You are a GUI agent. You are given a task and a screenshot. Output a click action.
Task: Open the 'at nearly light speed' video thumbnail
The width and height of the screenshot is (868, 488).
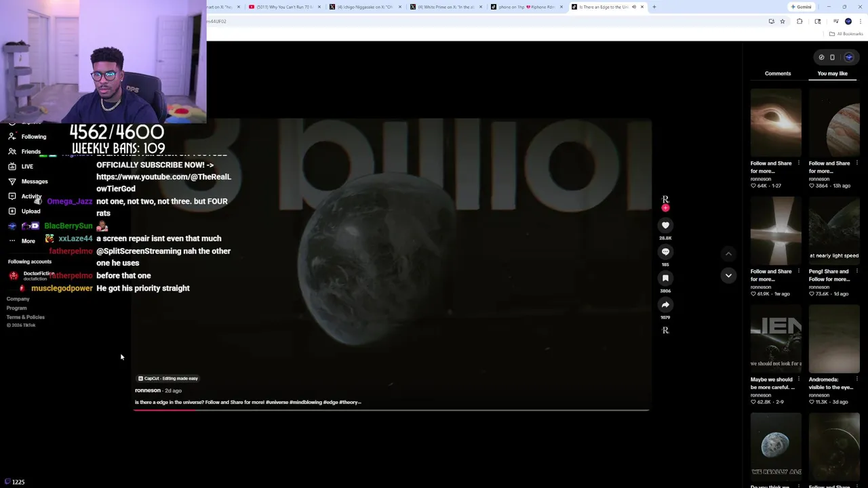(834, 230)
